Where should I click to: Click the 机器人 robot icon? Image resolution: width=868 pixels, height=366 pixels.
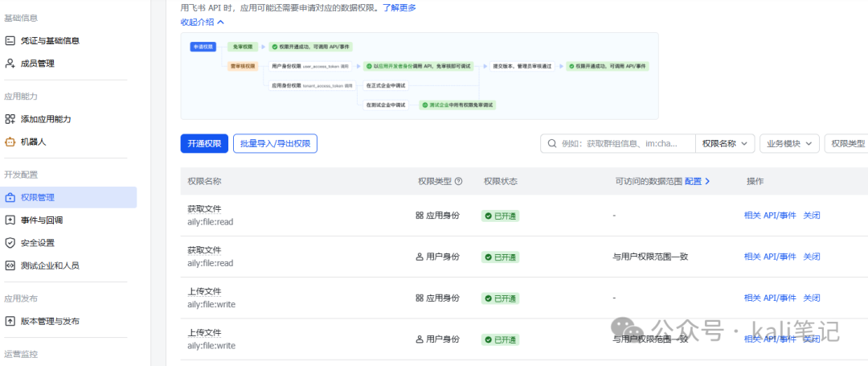(x=10, y=142)
